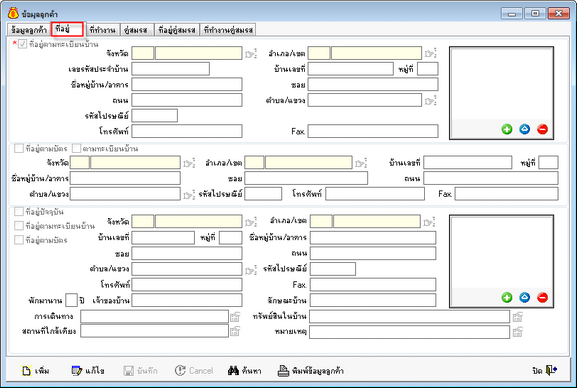Click the ถนน field in the top section
577x388 pixels.
(187, 100)
